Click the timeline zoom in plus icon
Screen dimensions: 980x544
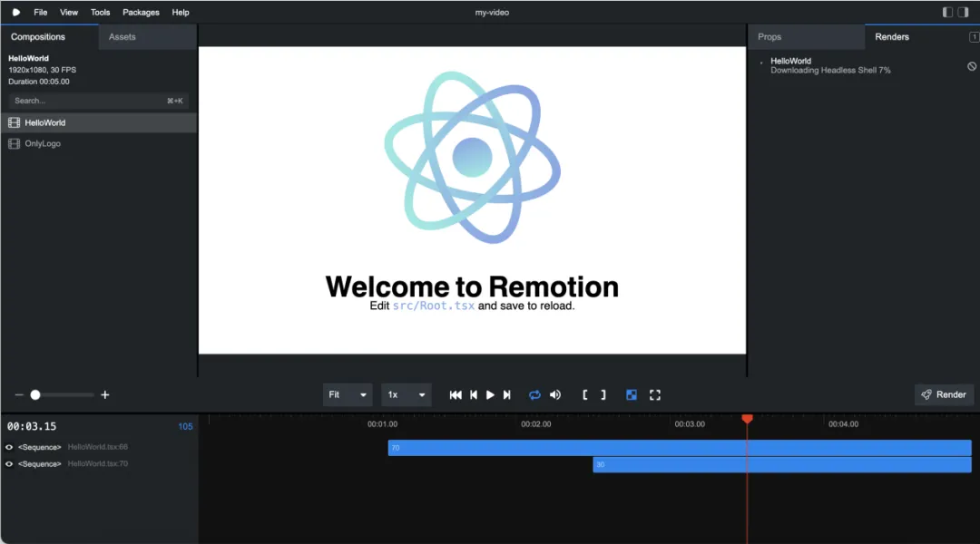105,394
